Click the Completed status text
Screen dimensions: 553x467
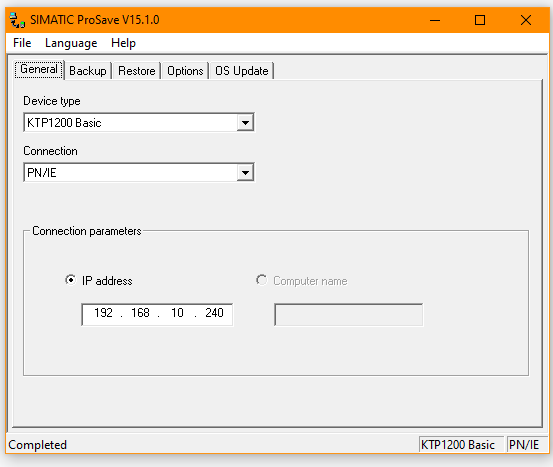coord(37,445)
